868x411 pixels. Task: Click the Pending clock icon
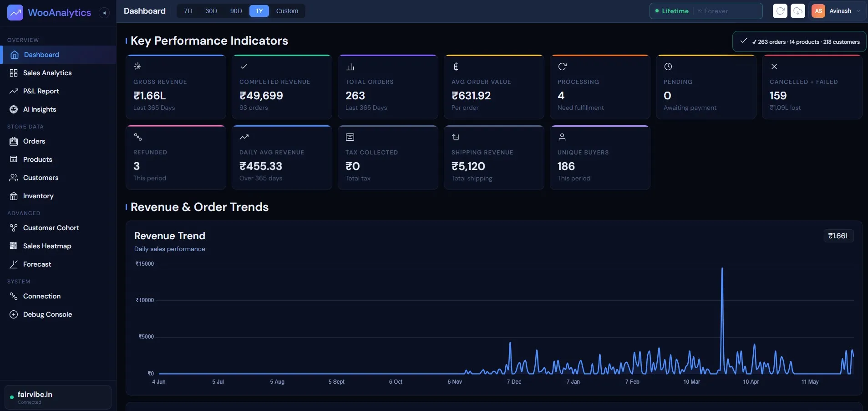click(x=668, y=67)
